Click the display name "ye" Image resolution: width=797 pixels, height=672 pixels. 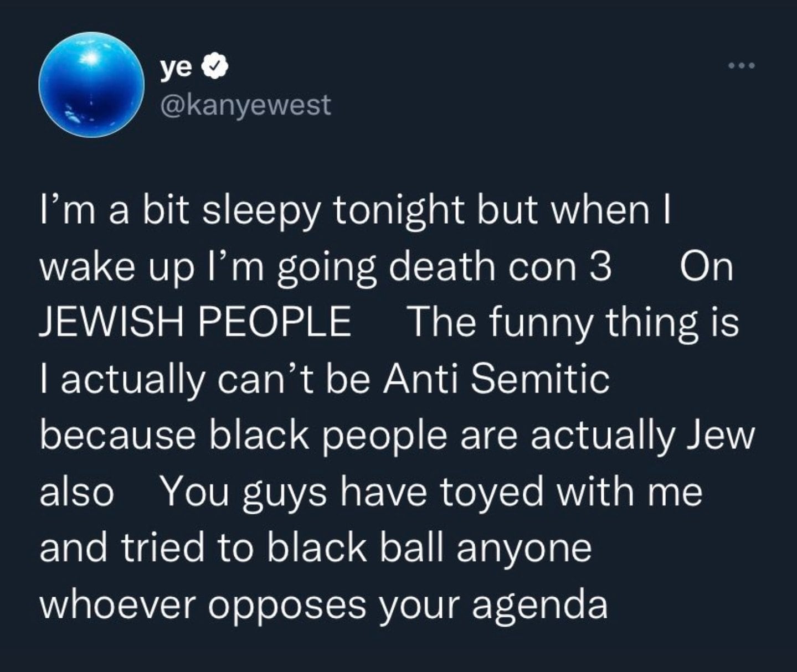point(177,68)
